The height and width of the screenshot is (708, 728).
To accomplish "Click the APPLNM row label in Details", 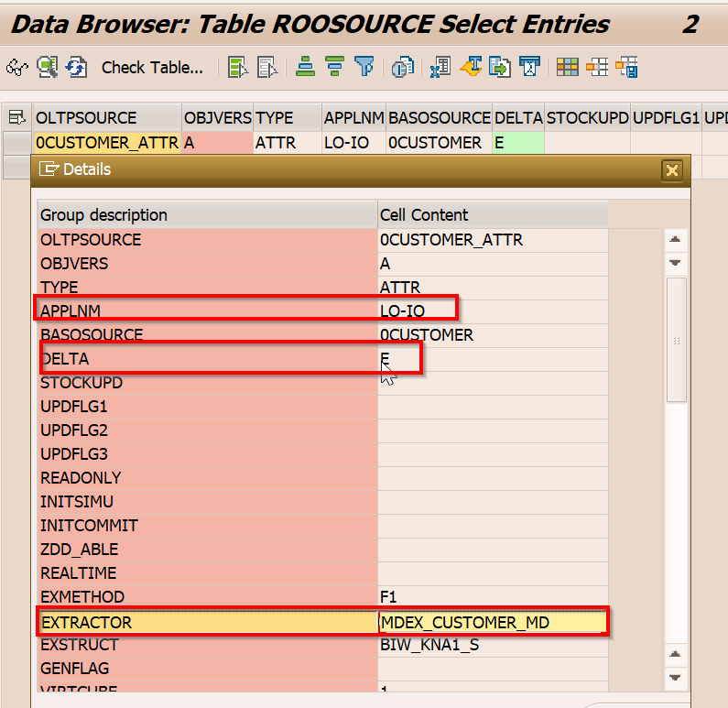I will coord(208,310).
